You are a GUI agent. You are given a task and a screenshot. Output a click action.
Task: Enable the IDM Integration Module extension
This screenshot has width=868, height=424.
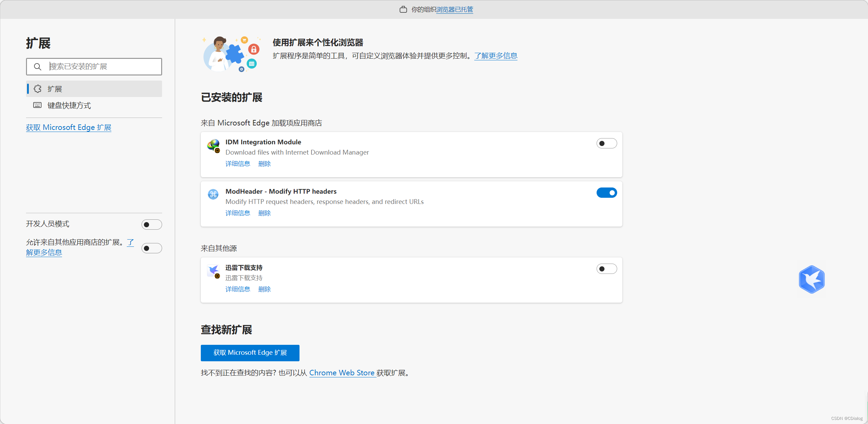607,143
